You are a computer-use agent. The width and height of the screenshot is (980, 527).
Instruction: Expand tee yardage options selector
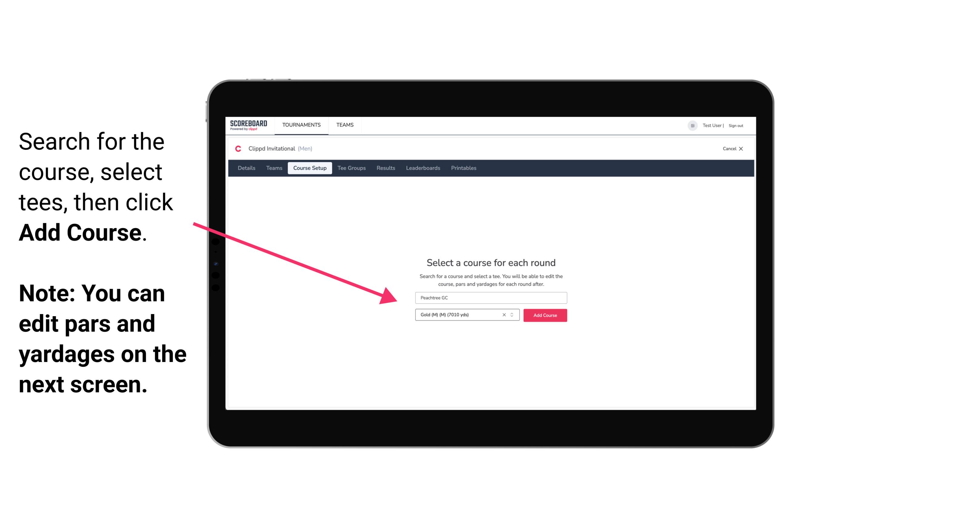pos(513,315)
